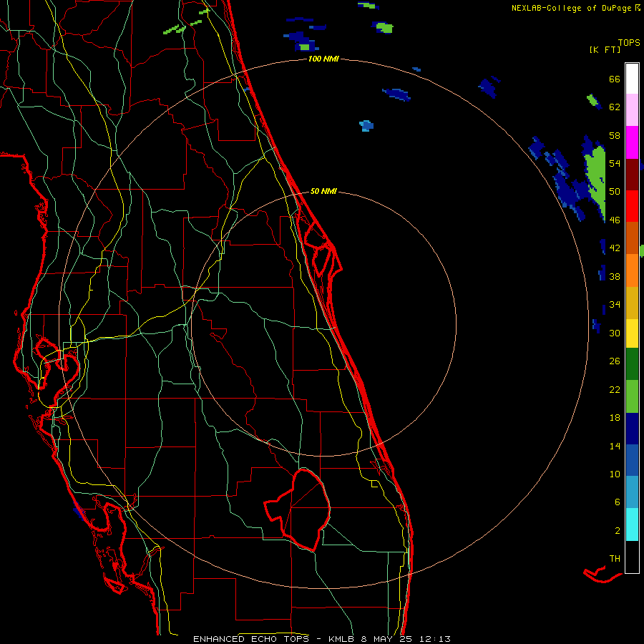Click the TOPS legend title
Image resolution: width=644 pixels, height=644 pixels.
click(629, 43)
